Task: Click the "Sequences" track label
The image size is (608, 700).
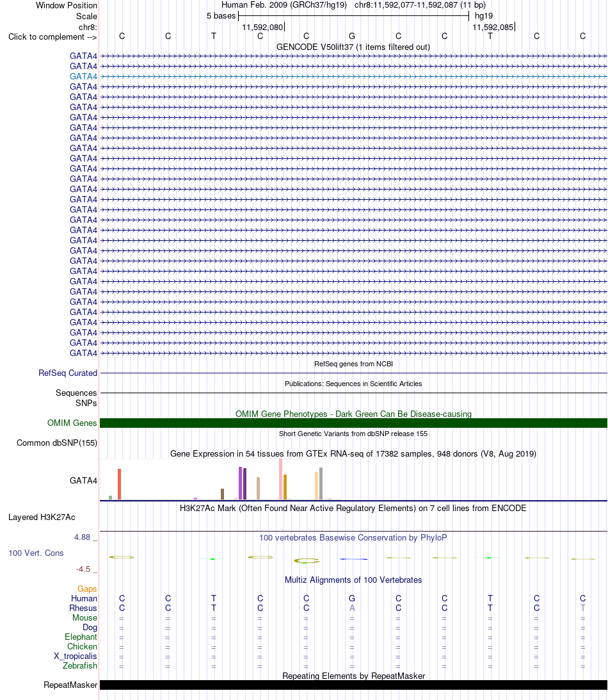Action: click(x=76, y=393)
